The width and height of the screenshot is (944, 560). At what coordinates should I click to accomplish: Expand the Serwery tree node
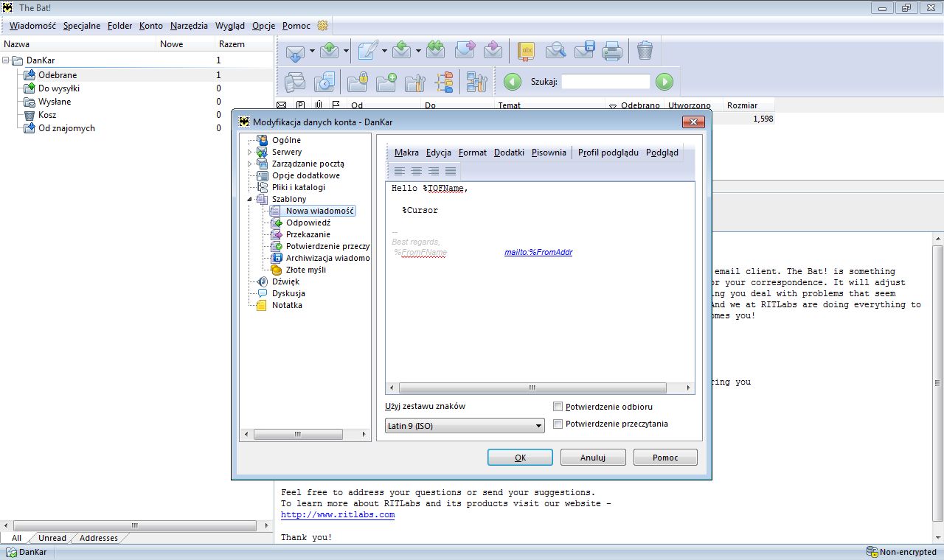coord(250,152)
